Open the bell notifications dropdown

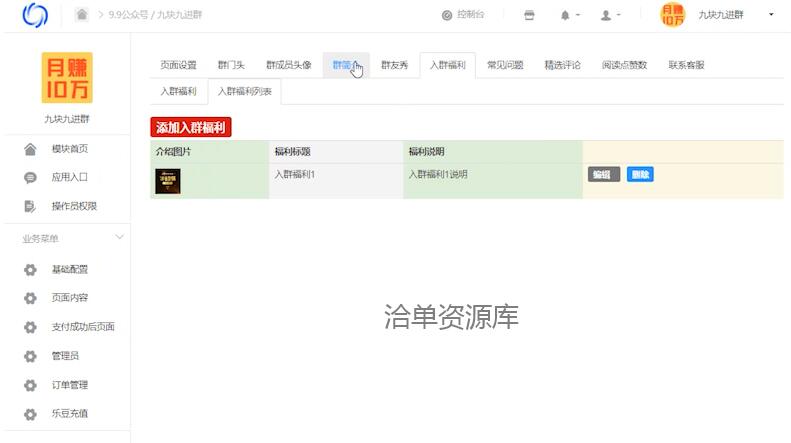tap(570, 15)
